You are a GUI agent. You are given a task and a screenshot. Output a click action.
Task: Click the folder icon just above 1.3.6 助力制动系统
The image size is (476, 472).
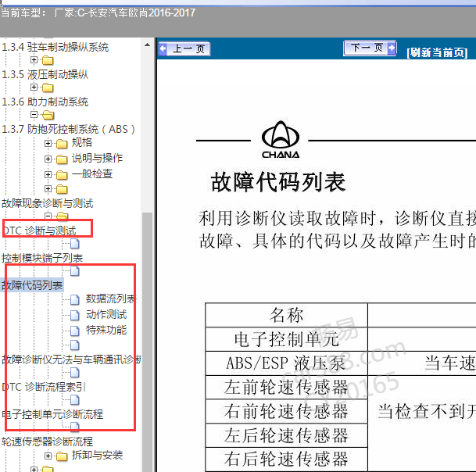[x=48, y=88]
